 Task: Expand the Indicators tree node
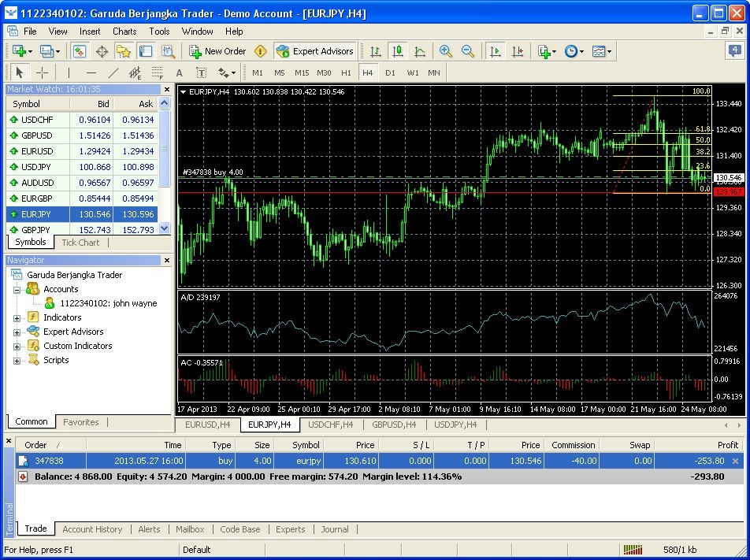tap(17, 317)
